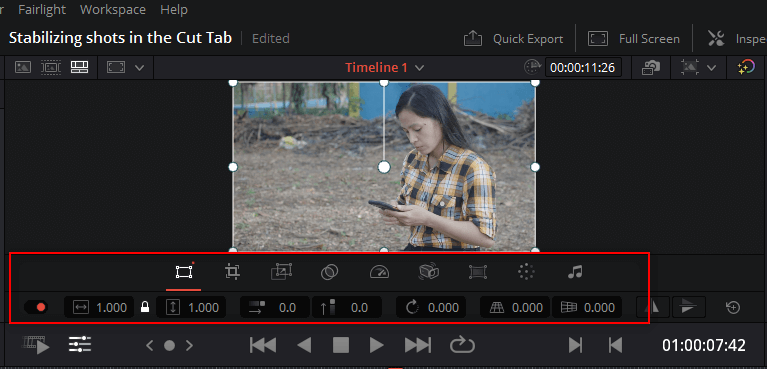The height and width of the screenshot is (369, 767).
Task: Edit Zoom Width value 1.000
Action: click(x=99, y=307)
